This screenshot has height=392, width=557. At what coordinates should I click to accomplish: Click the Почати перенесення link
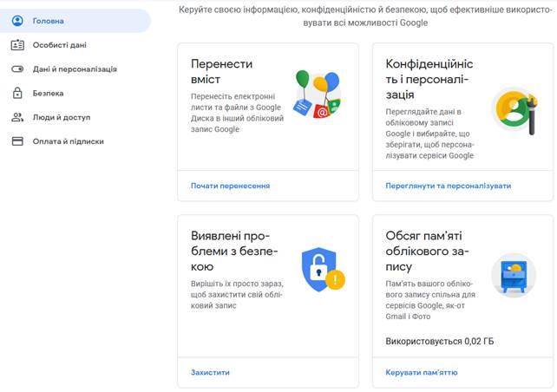[x=230, y=186]
